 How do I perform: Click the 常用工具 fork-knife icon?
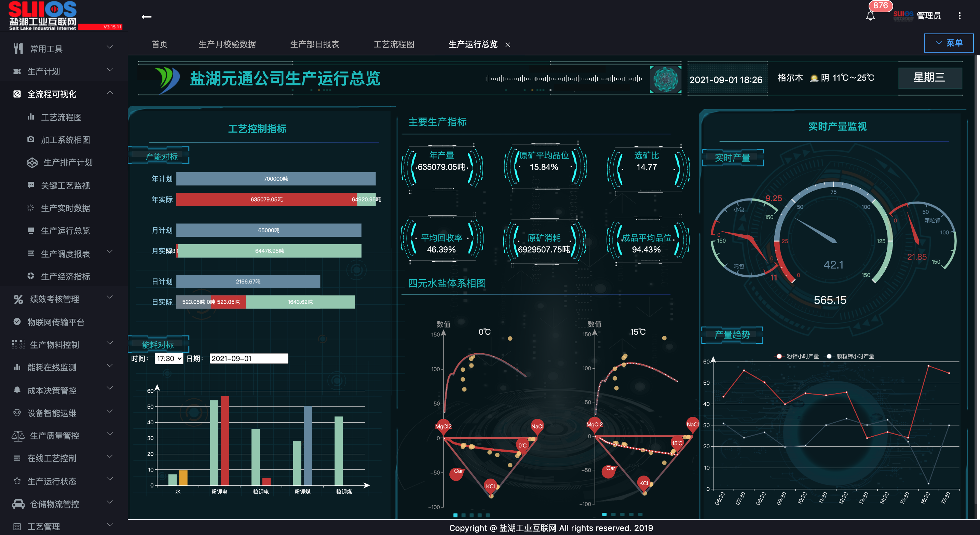pyautogui.click(x=18, y=49)
